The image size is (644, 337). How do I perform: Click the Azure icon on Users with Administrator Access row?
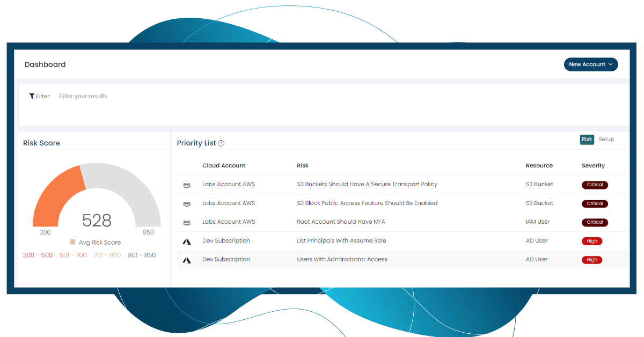[186, 260]
